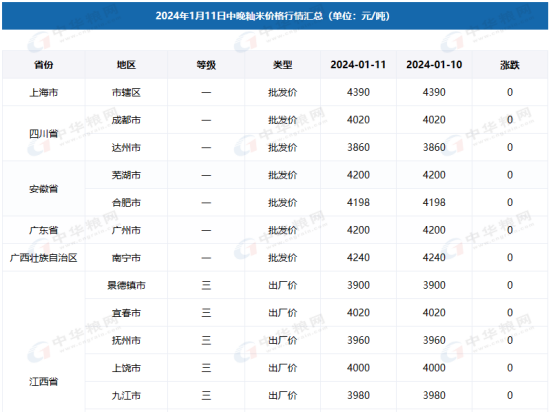Screen dimensions: 554x412
Task: Click the 景德镇市 region cell
Action: pyautogui.click(x=126, y=285)
